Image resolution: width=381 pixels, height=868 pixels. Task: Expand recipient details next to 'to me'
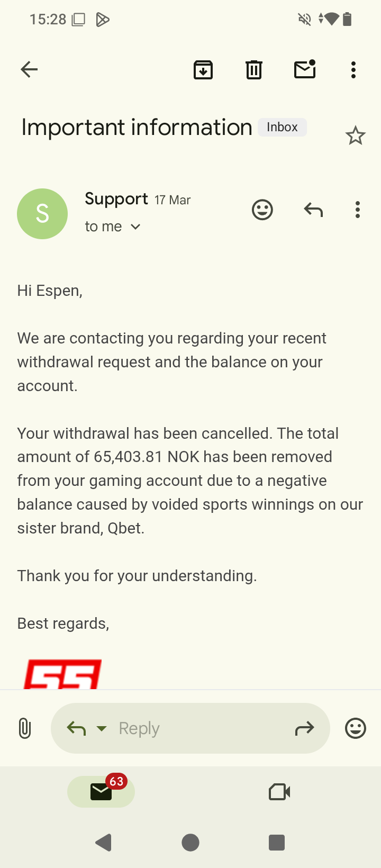[x=135, y=227]
